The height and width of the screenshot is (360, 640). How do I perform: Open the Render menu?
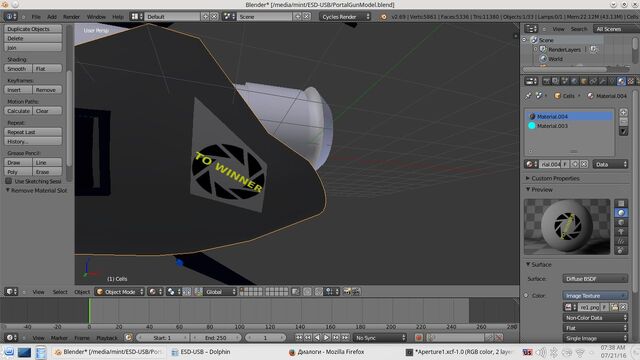(x=71, y=17)
